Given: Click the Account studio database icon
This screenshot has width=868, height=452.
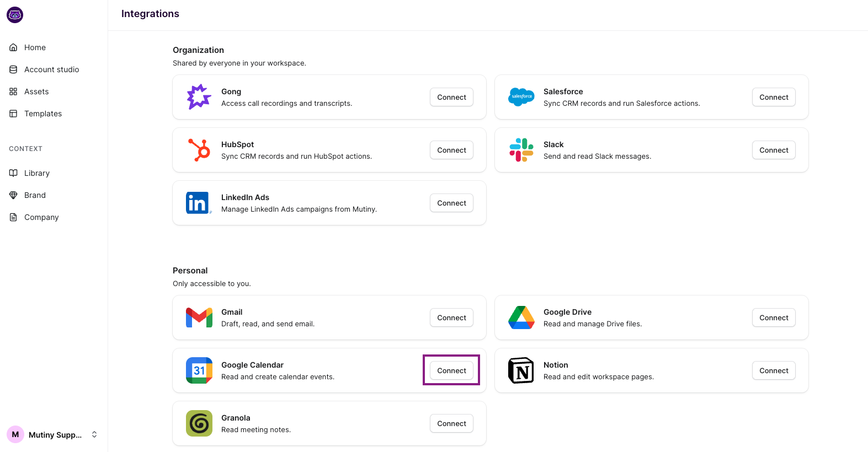Looking at the screenshot, I should (x=13, y=69).
